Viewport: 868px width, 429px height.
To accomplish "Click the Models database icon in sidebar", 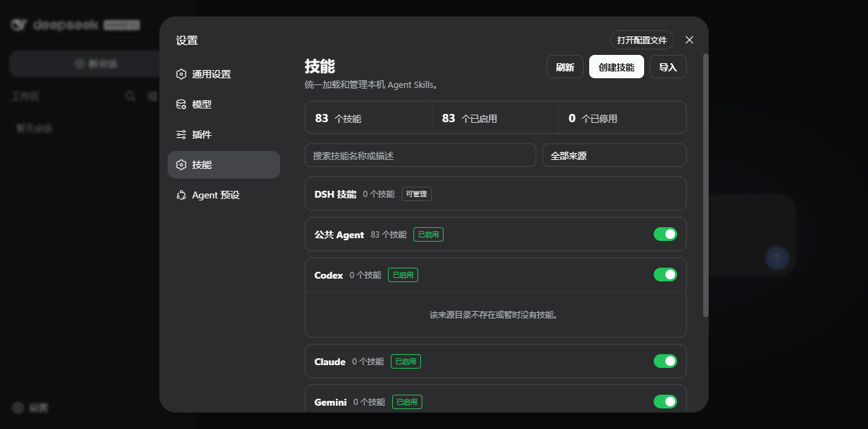I will pos(181,104).
